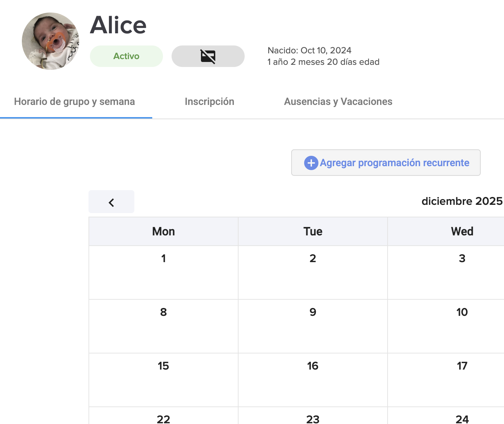Open Horario de grupo y semana tab
Screen dimensions: 504x424
click(75, 102)
